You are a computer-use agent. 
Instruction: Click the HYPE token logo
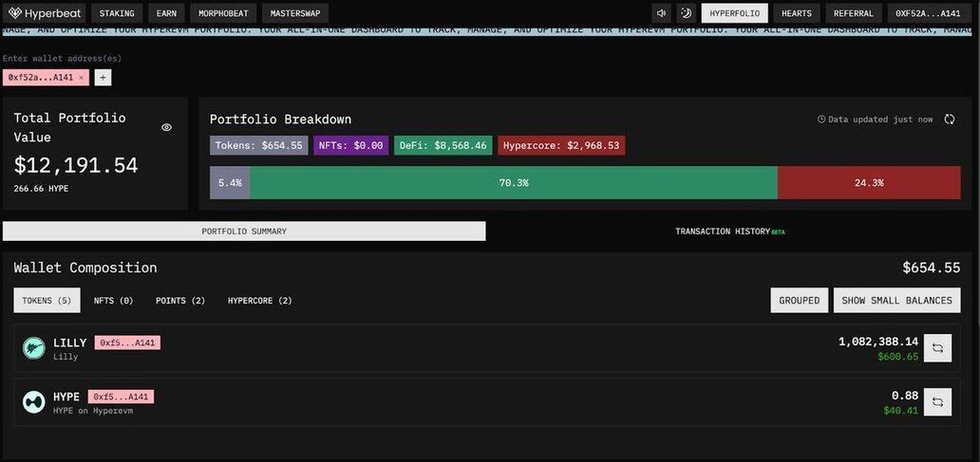click(34, 402)
